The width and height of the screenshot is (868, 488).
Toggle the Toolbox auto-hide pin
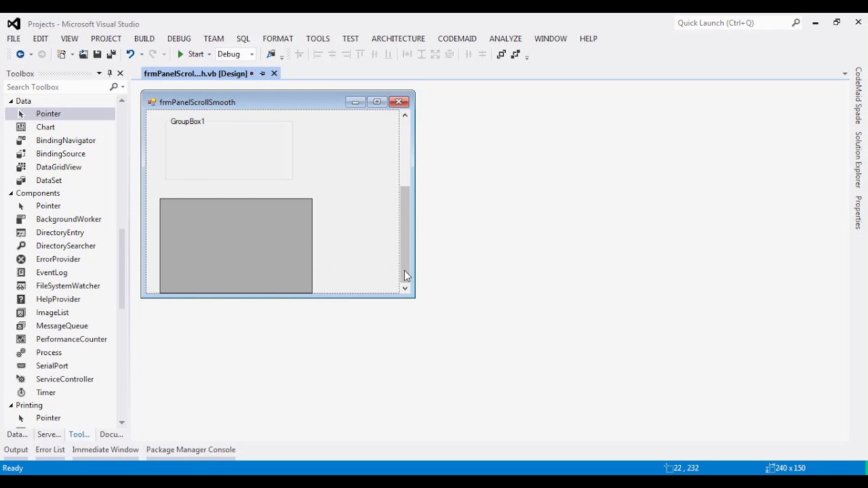(x=110, y=73)
